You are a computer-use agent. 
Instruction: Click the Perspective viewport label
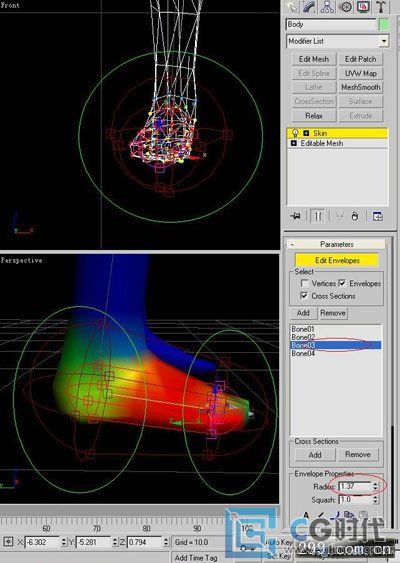coord(22,260)
